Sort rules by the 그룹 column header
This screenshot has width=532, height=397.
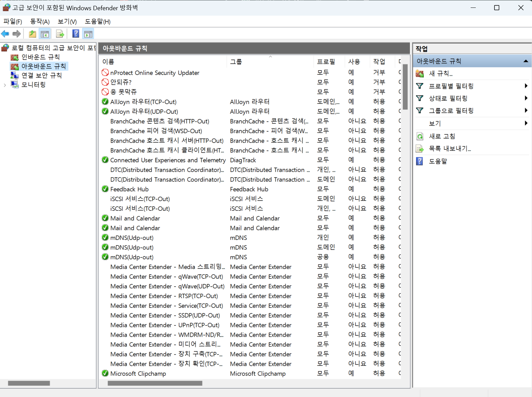click(x=270, y=62)
